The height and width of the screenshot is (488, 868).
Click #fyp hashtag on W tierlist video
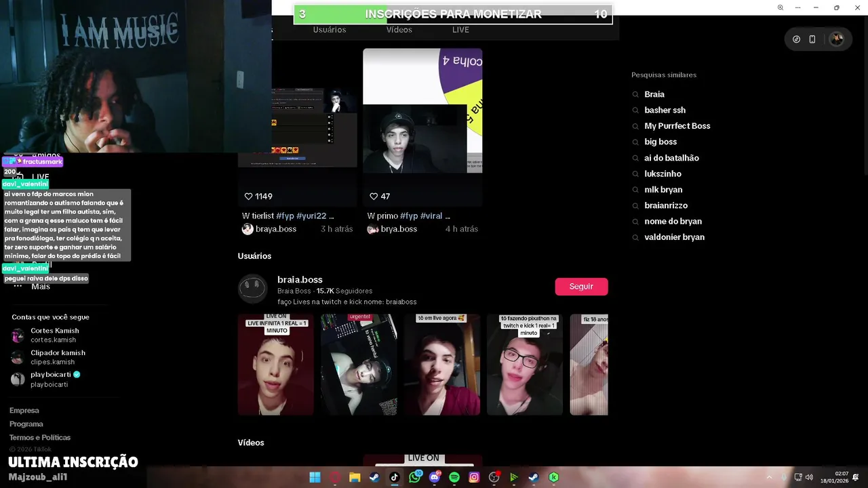pos(285,216)
